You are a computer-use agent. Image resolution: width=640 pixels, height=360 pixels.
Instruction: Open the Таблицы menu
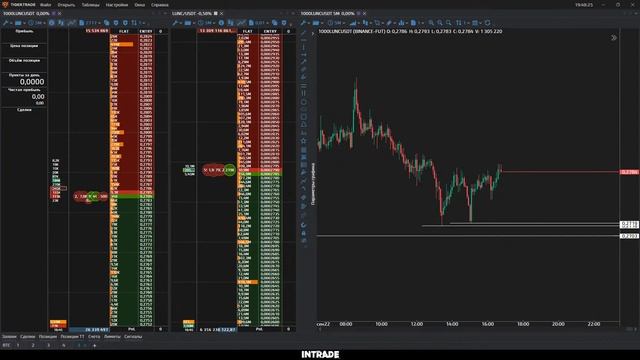click(91, 5)
